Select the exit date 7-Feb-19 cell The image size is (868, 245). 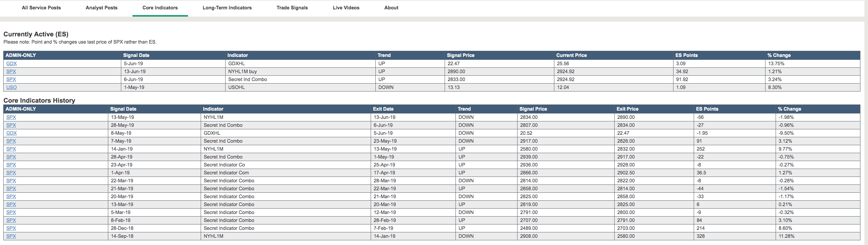[413, 228]
